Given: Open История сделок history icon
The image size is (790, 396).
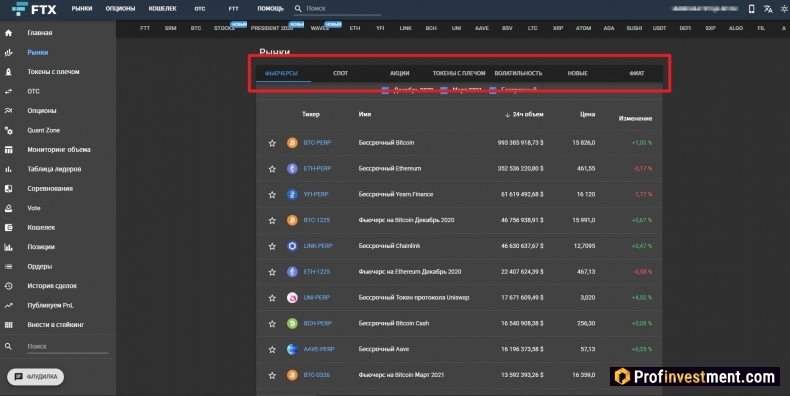Looking at the screenshot, I should 9,286.
